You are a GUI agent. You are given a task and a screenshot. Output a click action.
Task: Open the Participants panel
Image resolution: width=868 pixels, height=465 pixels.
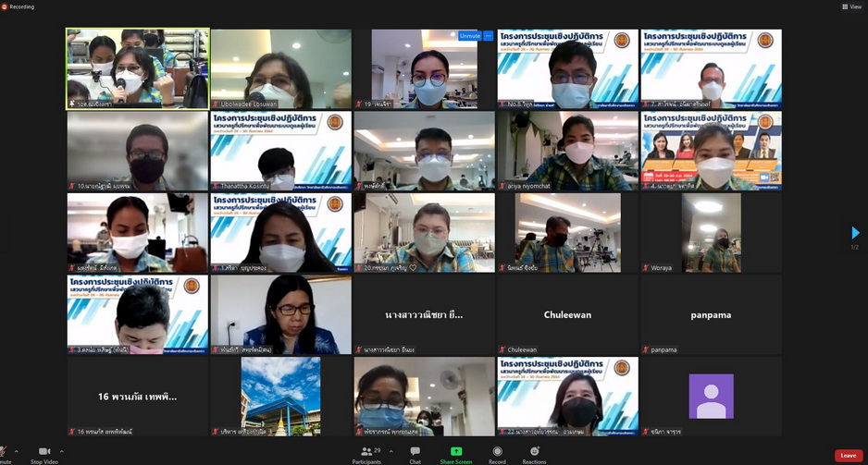pos(366,455)
